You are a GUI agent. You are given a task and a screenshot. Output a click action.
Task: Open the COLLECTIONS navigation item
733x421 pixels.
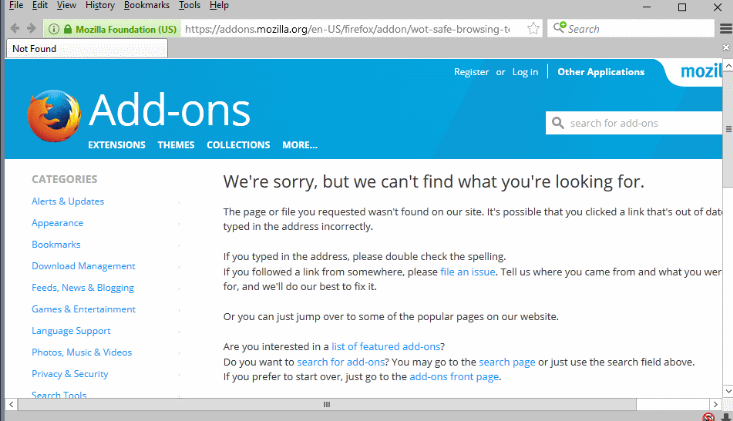(238, 145)
